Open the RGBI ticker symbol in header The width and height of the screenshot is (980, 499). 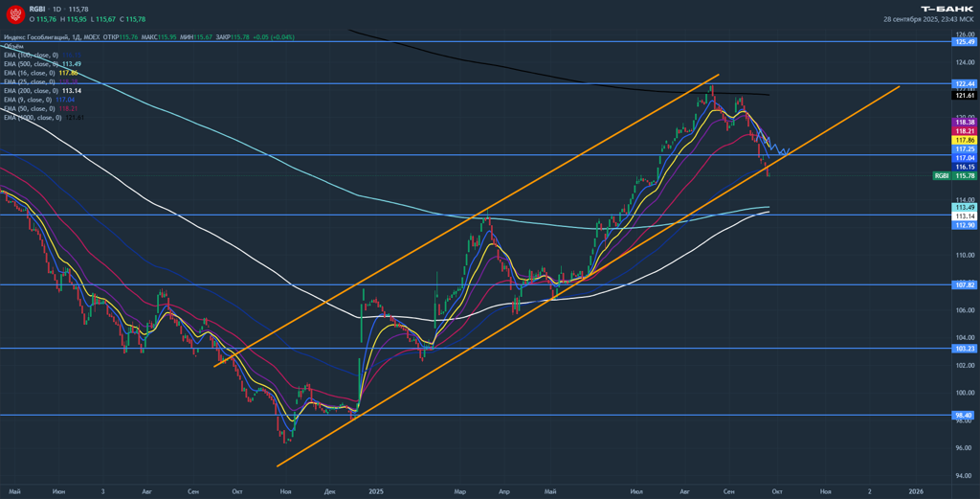point(37,9)
